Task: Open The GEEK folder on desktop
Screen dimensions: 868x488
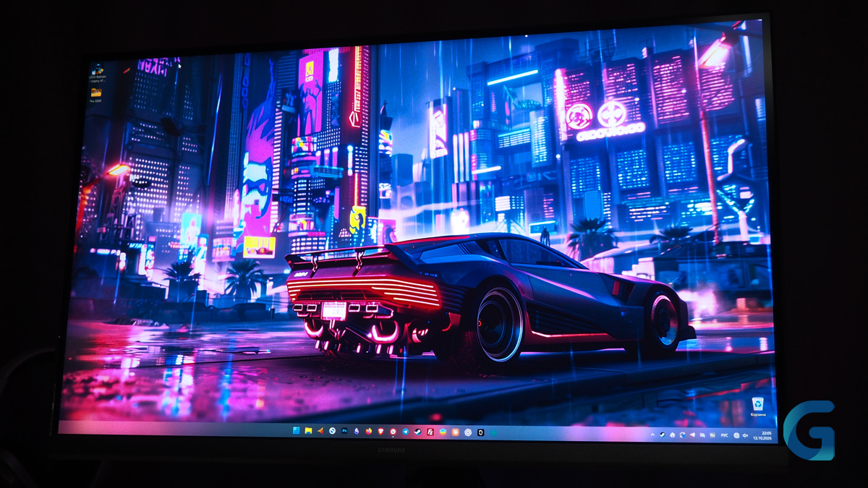Action: (x=95, y=96)
